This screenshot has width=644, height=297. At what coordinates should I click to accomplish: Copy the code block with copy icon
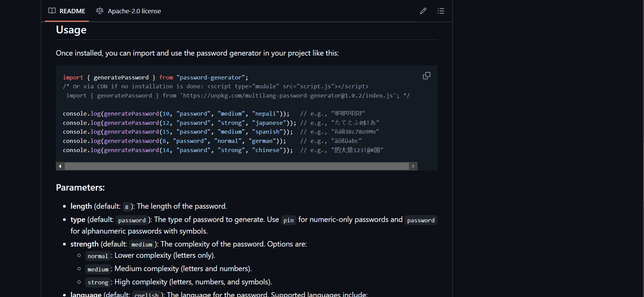pyautogui.click(x=426, y=76)
